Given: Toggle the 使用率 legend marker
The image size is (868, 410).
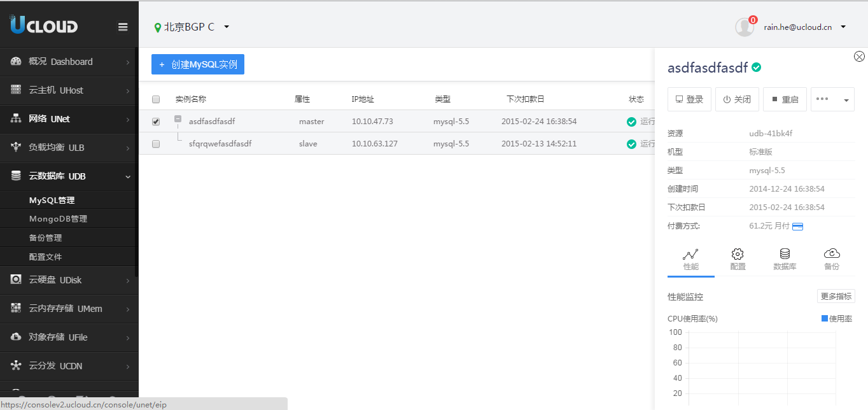Looking at the screenshot, I should 825,318.
